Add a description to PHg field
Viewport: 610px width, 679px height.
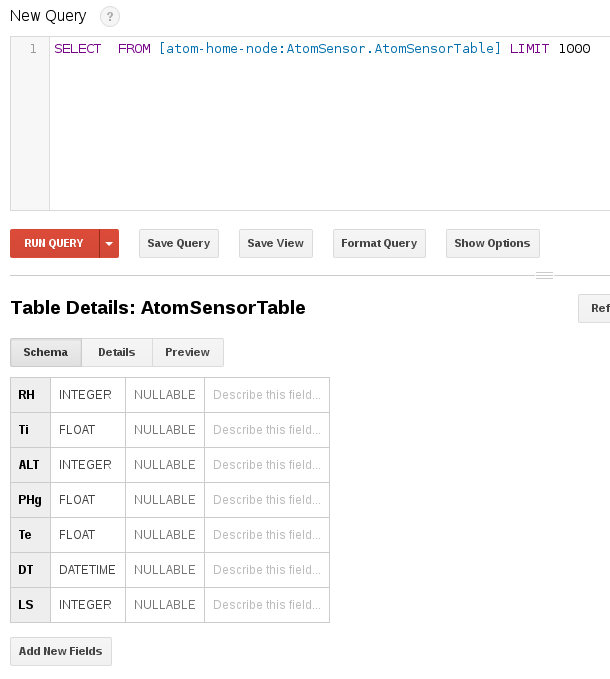click(266, 500)
